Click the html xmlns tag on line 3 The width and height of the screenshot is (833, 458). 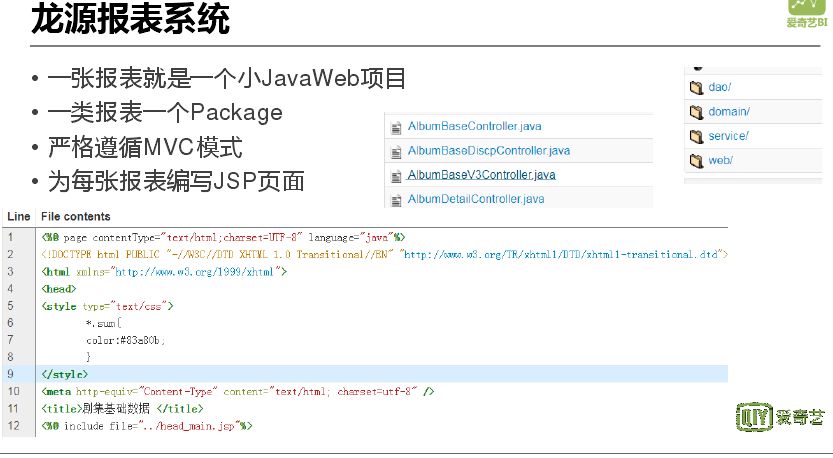coord(164,272)
